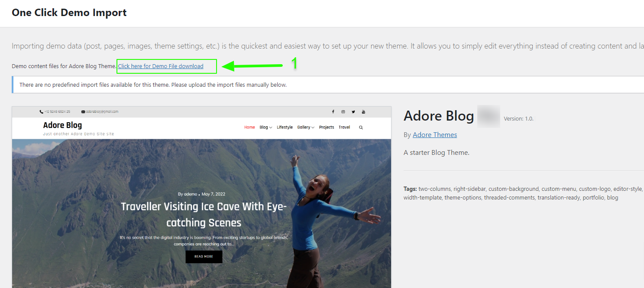The height and width of the screenshot is (288, 644).
Task: Click the phone icon in preview top bar
Action: coord(41,112)
